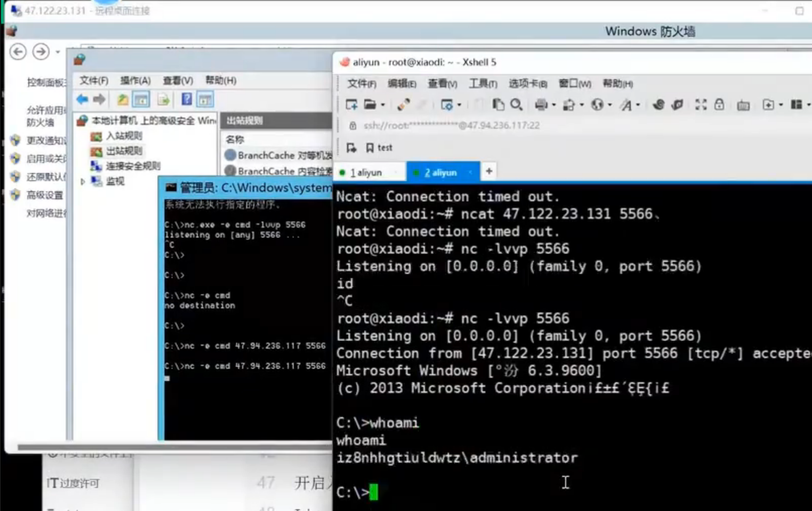Click the add-to-quick-bar icon left of test bookmark
The height and width of the screenshot is (511, 812).
(351, 147)
